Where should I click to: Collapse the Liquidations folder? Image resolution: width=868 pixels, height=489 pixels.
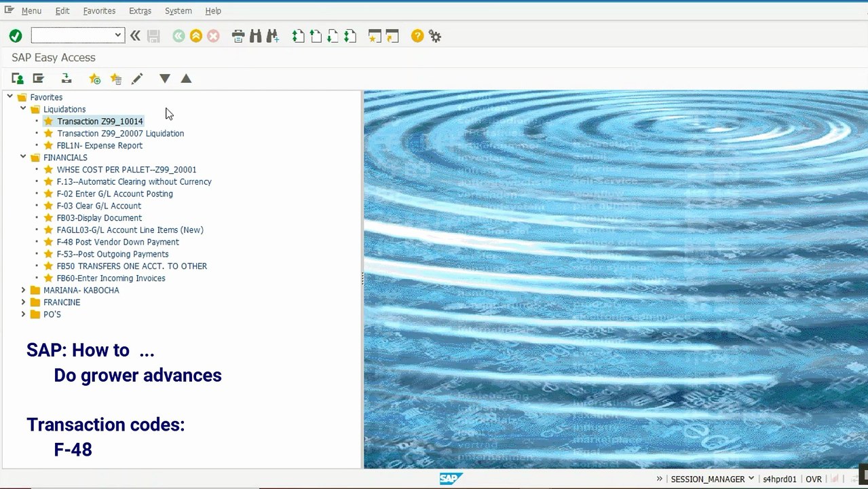23,109
